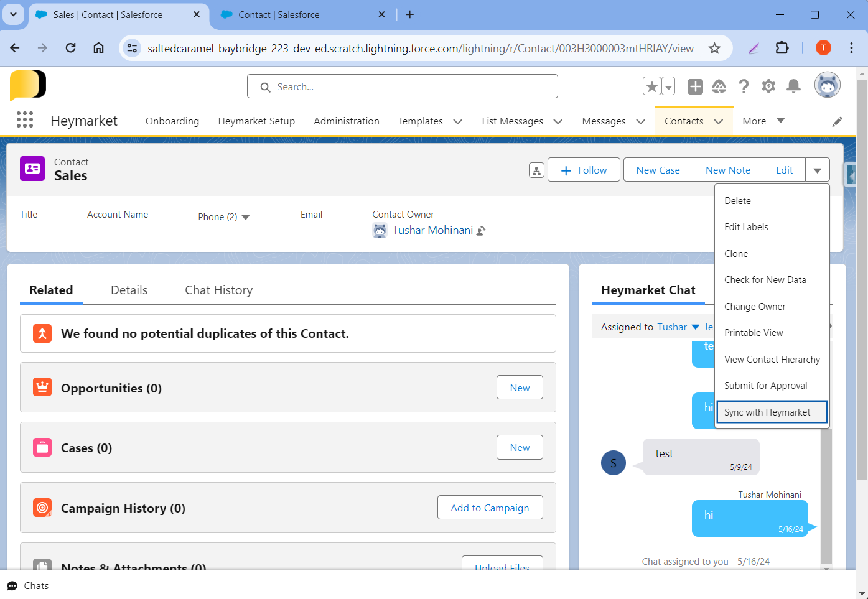The height and width of the screenshot is (599, 868).
Task: Select Delete from the actions menu
Action: click(772, 201)
